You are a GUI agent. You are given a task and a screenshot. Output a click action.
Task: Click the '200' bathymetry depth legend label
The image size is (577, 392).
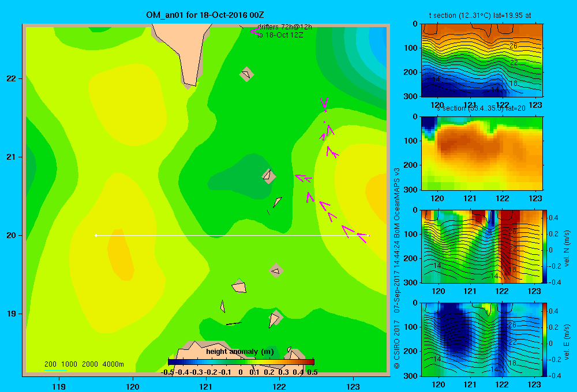coord(50,364)
